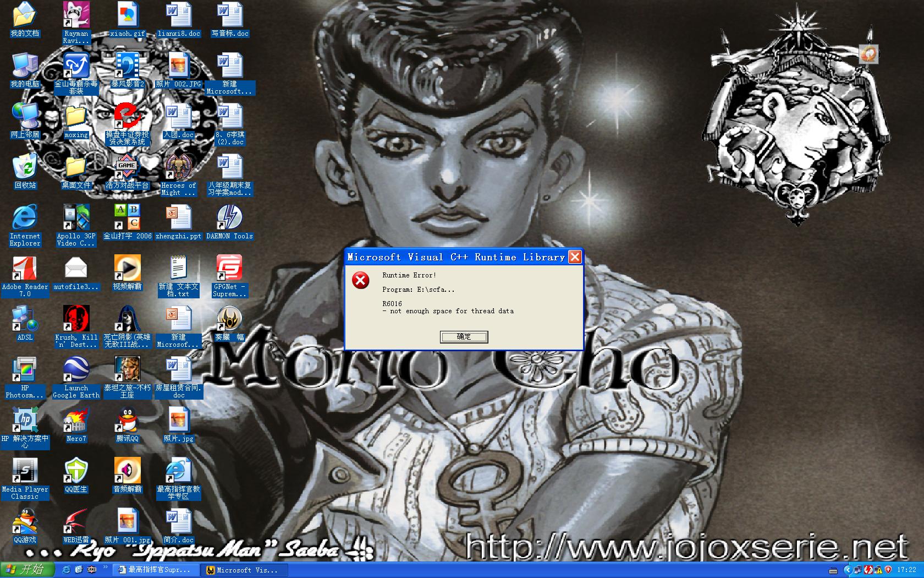
Task: Select the 照片 002.JPG file icon
Action: (x=179, y=70)
